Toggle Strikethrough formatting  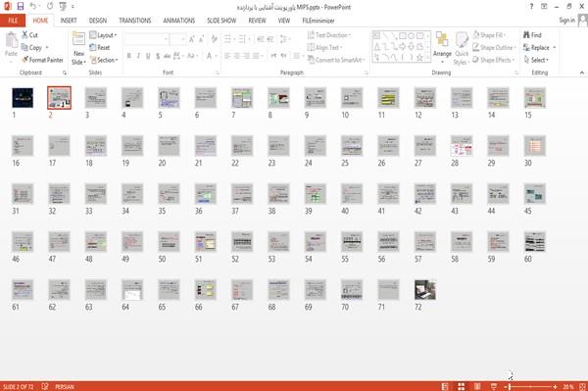[x=167, y=56]
